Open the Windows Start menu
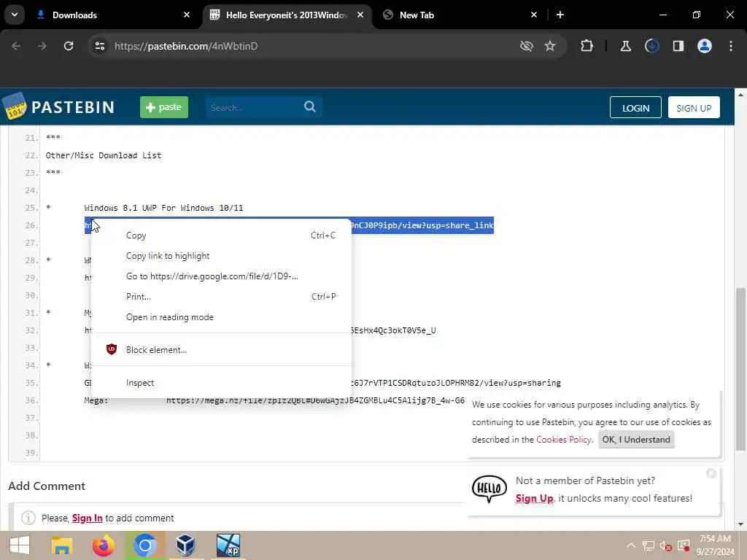 (20, 545)
